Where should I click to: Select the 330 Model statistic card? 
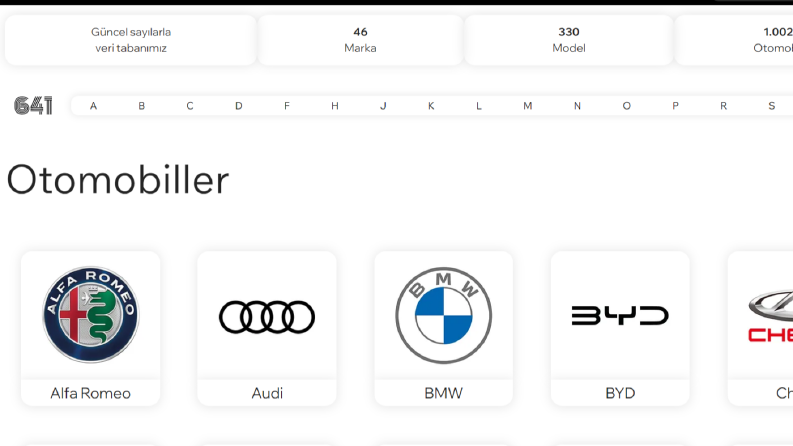point(569,40)
